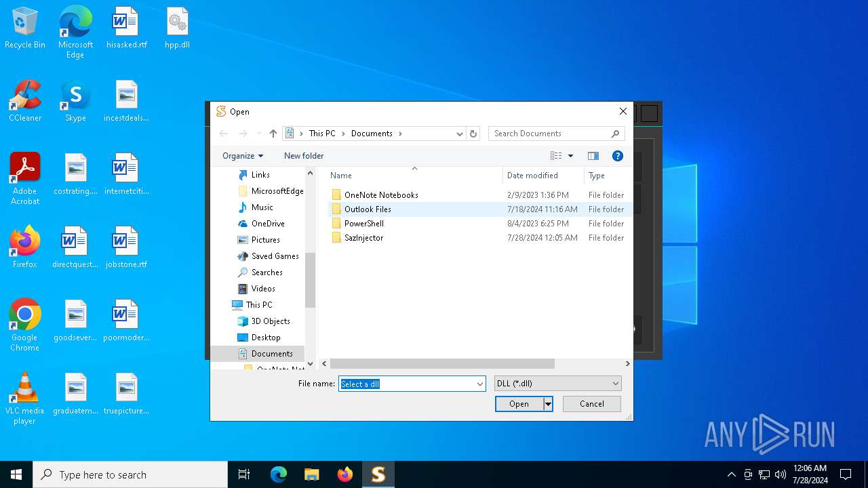Select the directquest document icon
868x488 pixels.
pyautogui.click(x=75, y=248)
